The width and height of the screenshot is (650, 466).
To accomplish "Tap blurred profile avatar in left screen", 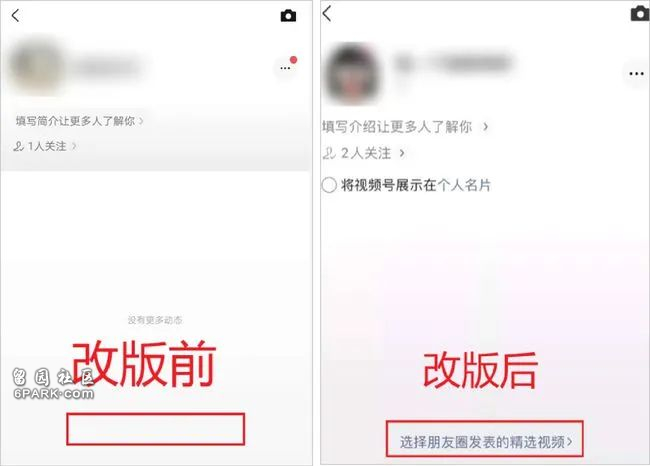I will (x=37, y=66).
